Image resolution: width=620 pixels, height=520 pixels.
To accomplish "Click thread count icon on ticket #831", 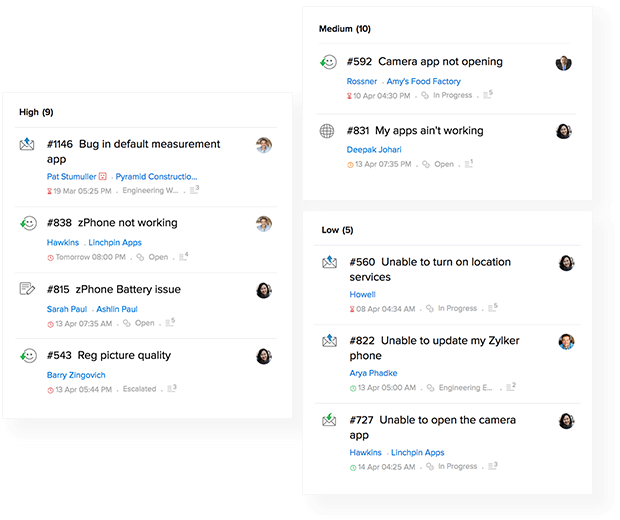I will click(x=469, y=163).
